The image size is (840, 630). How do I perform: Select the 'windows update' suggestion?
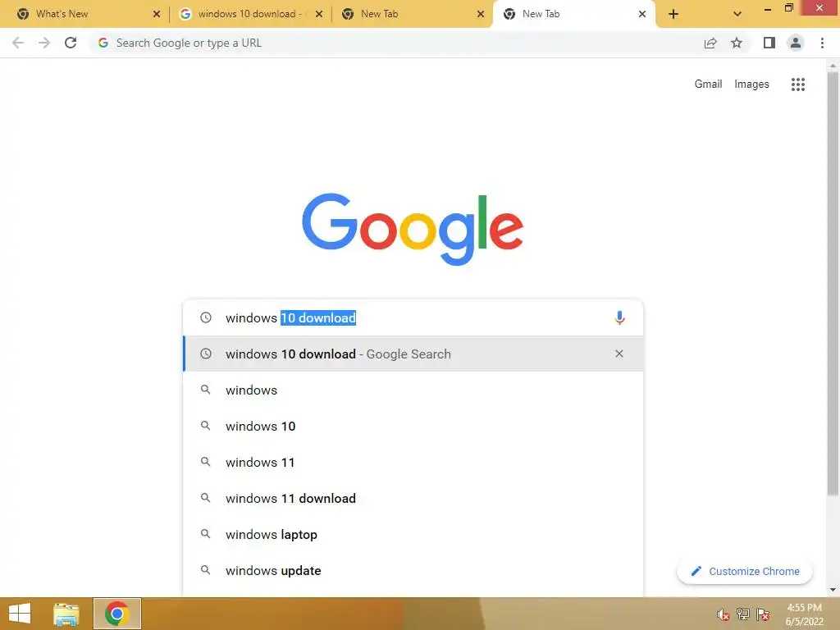tap(413, 571)
